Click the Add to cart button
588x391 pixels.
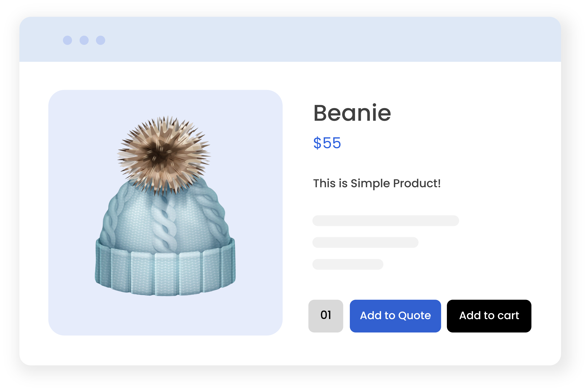tap(489, 316)
